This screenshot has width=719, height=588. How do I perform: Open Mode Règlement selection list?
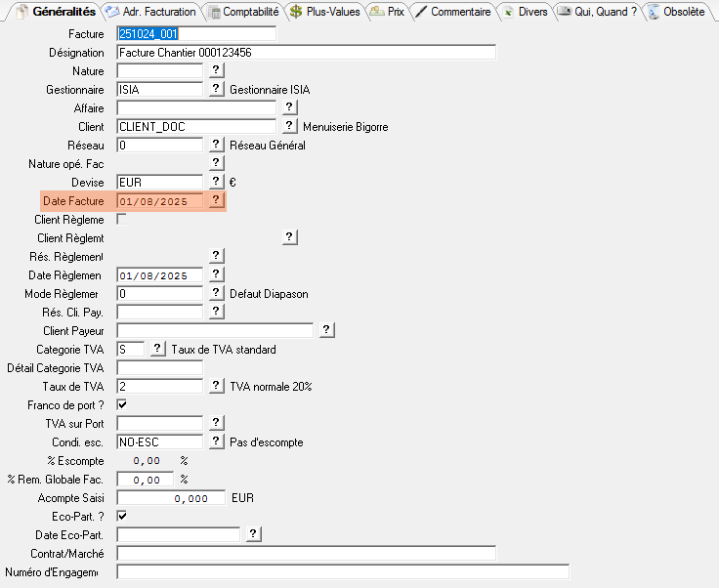[217, 293]
